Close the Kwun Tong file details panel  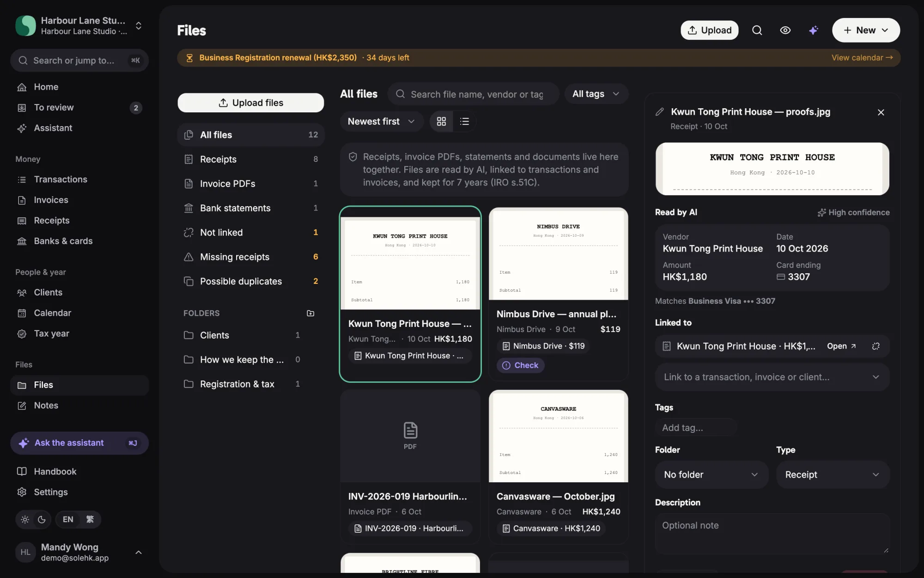[x=881, y=112]
